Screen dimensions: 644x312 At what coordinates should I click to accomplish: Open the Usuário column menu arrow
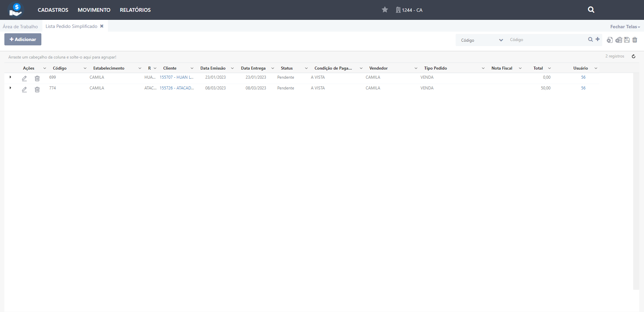[x=596, y=68]
